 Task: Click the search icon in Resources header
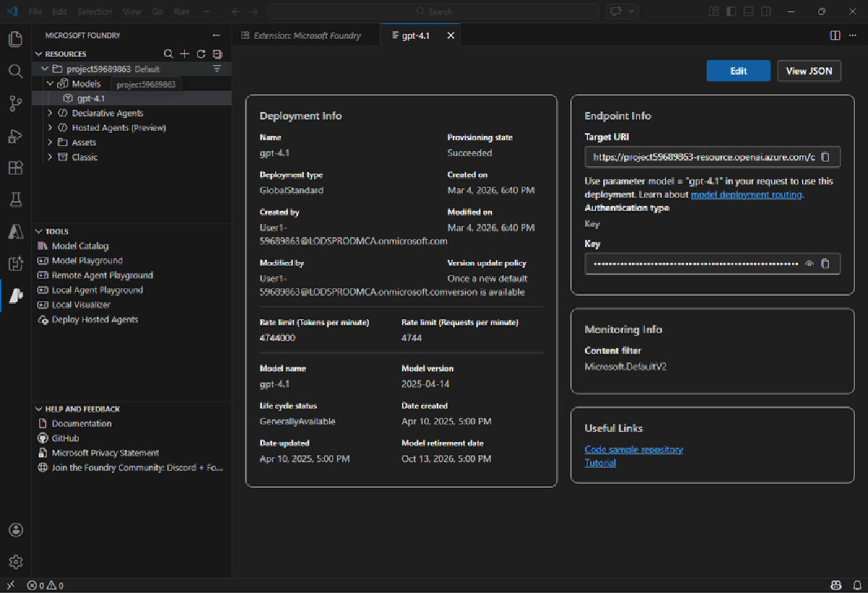pyautogui.click(x=169, y=54)
